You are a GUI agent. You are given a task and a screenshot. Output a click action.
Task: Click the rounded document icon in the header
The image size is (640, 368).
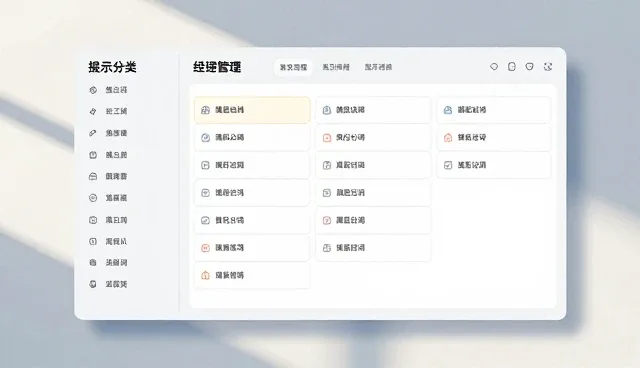click(x=511, y=67)
